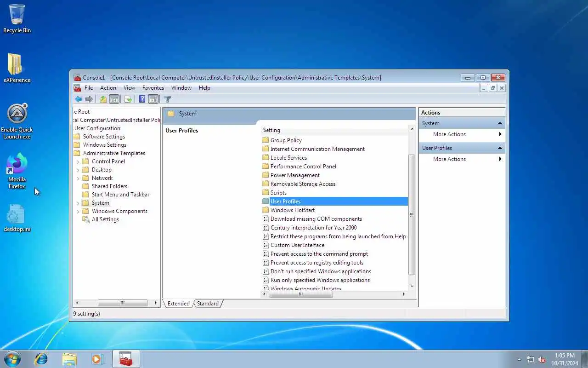This screenshot has height=368, width=588.
Task: Select the Scripts folder in list
Action: 278,193
